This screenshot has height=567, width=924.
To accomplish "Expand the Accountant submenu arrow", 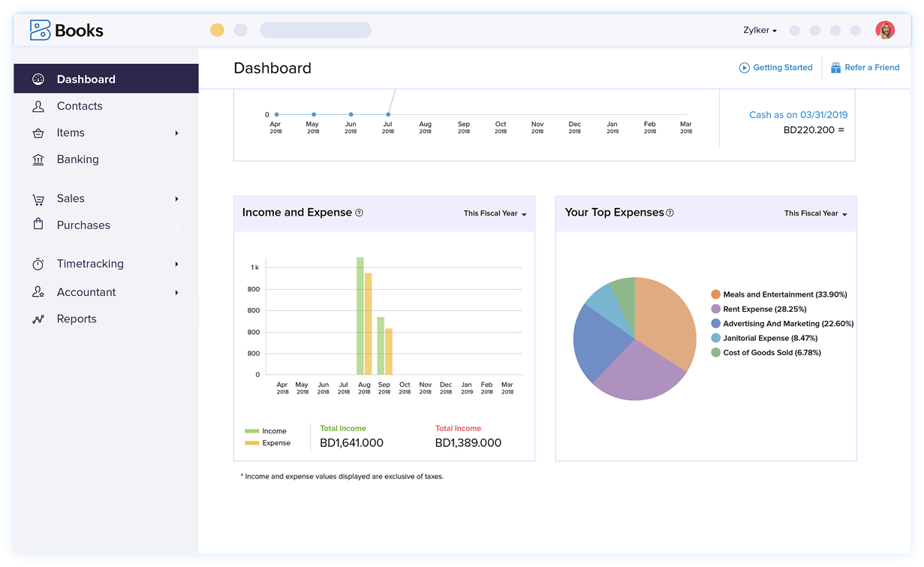I will pos(177,292).
